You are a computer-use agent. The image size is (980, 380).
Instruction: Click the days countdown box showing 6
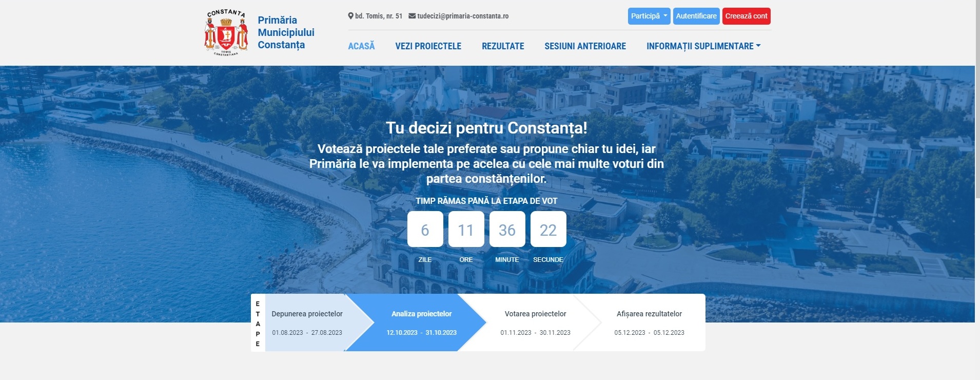pyautogui.click(x=425, y=229)
